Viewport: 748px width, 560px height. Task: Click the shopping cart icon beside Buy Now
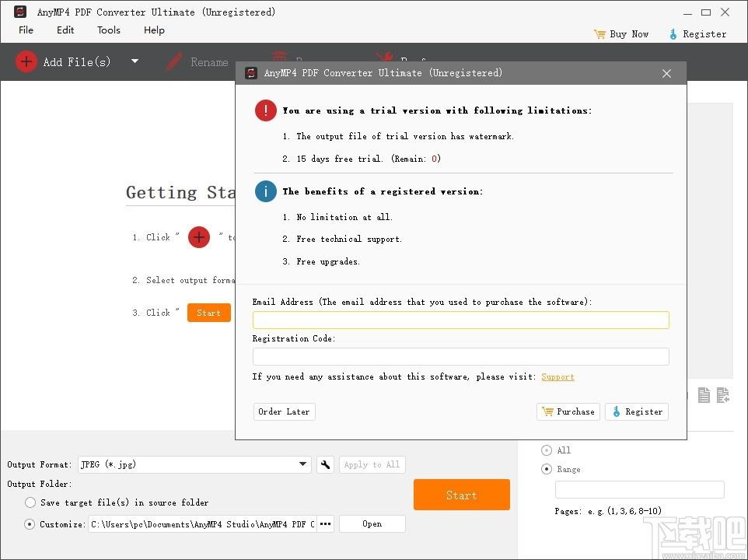point(599,34)
